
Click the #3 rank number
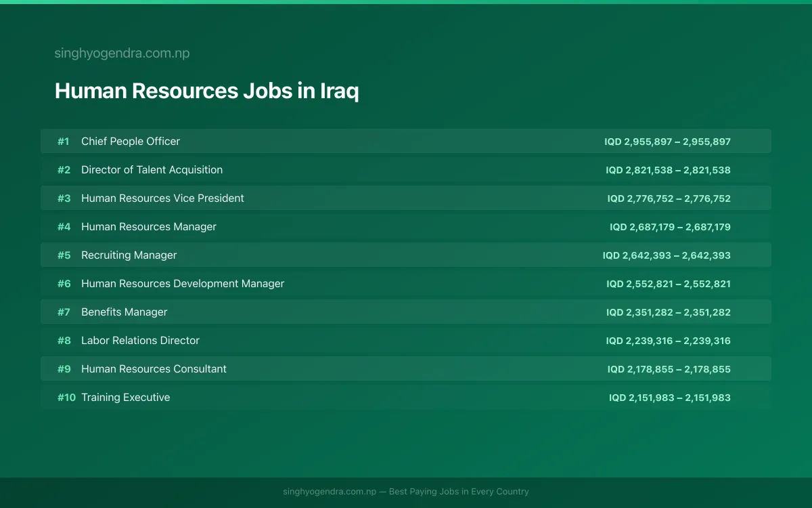[64, 198]
